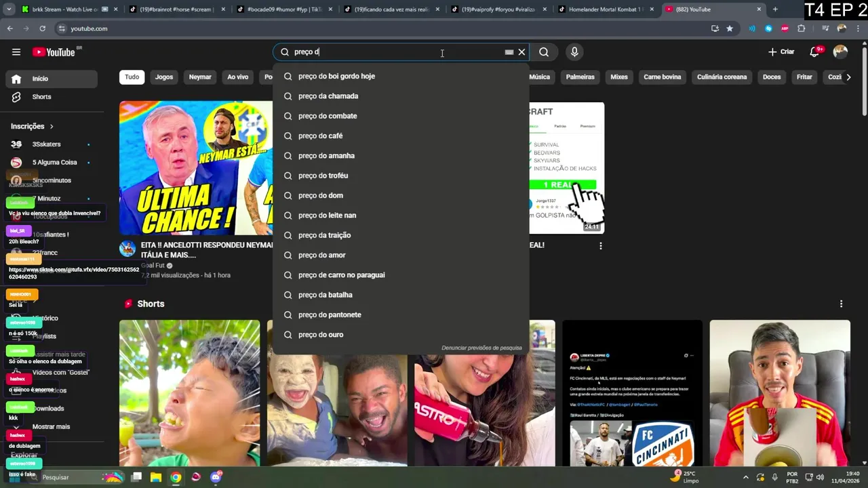Open the FC Cincinnati short thumbnail

(x=632, y=393)
